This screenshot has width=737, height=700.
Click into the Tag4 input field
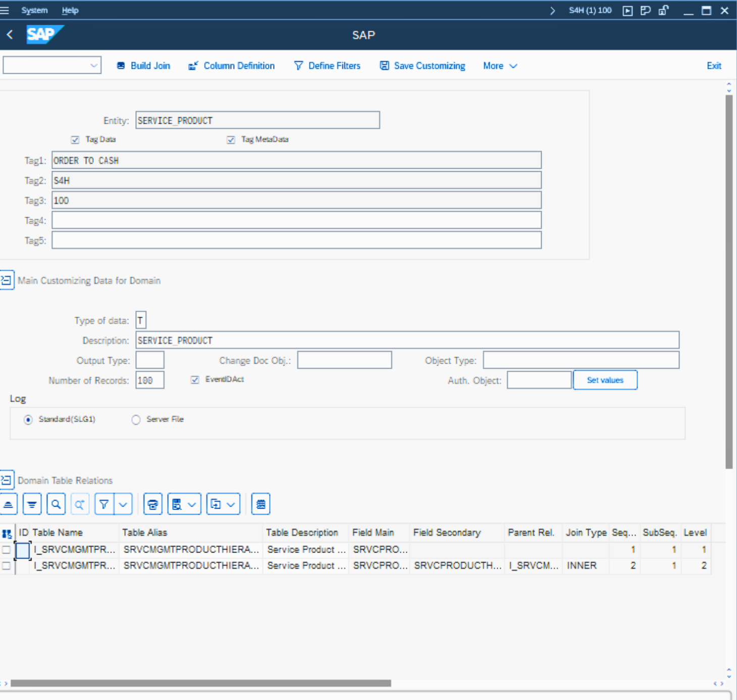(x=296, y=221)
